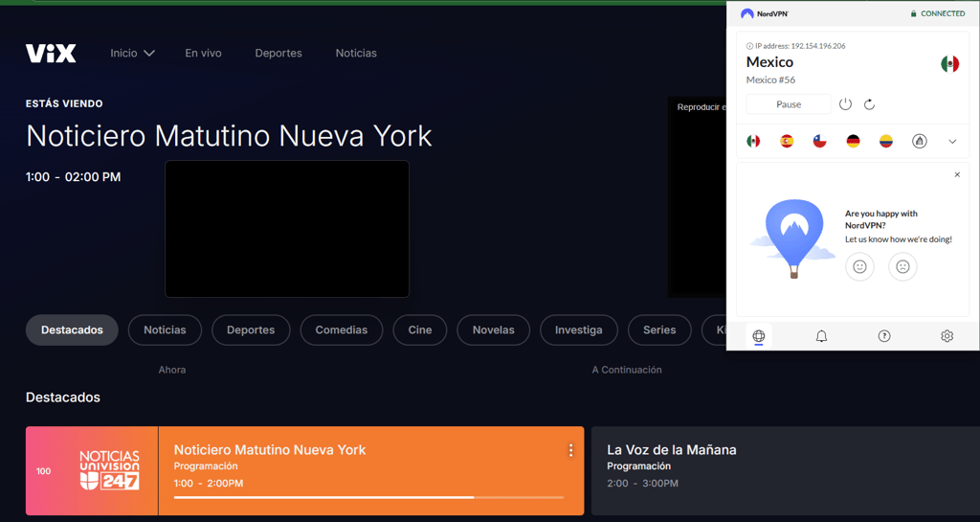Image resolution: width=980 pixels, height=522 pixels.
Task: Select the Noticias category pill
Action: coord(165,330)
